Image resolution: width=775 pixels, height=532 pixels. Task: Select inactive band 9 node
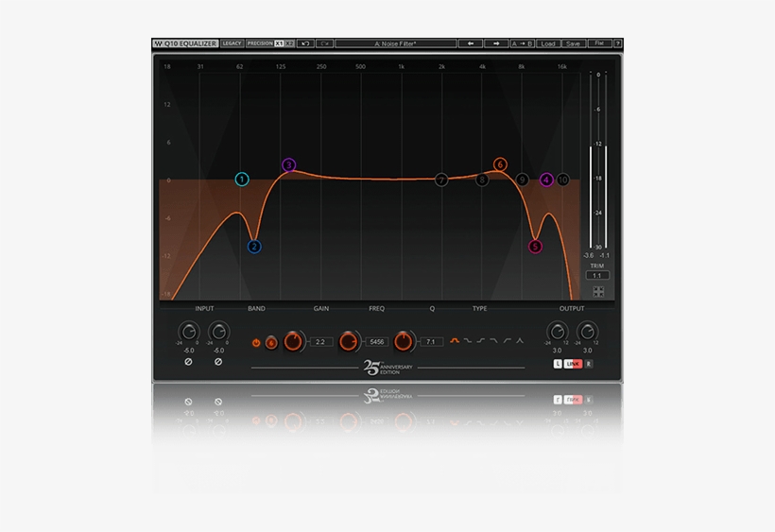(x=522, y=180)
